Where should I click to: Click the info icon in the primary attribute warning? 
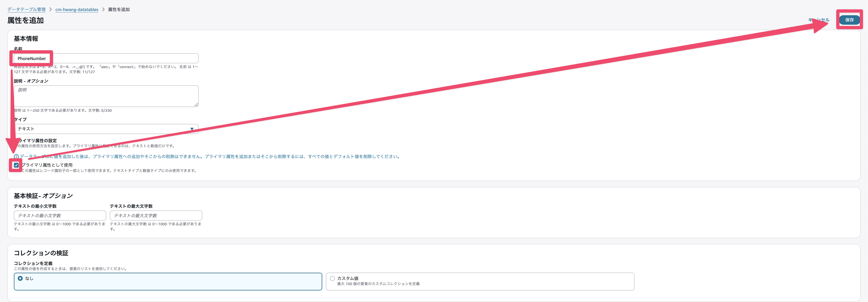(17, 156)
